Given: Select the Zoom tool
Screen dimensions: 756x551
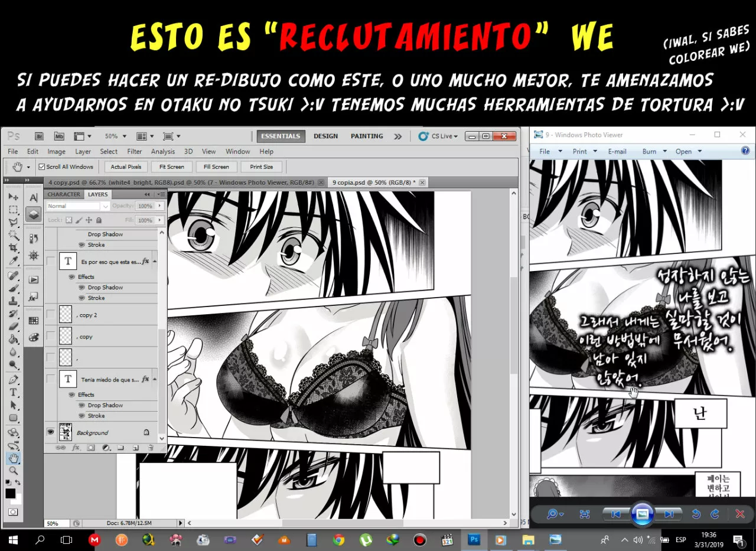Looking at the screenshot, I should point(13,471).
